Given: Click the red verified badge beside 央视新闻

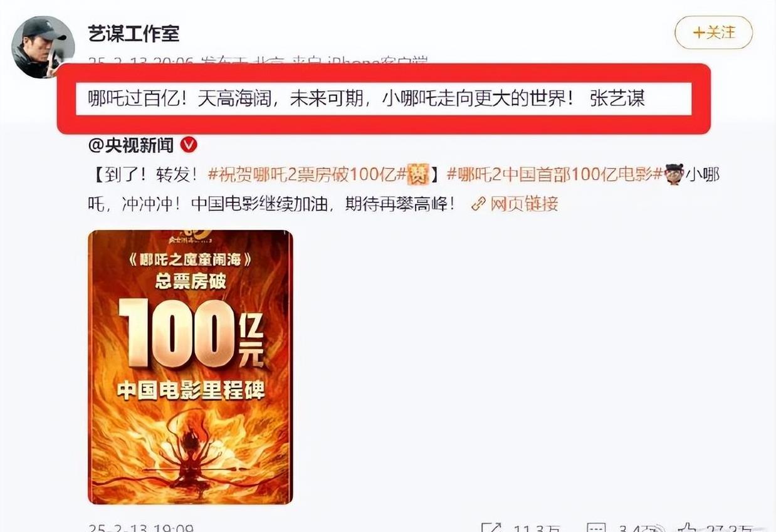Looking at the screenshot, I should coord(189,145).
